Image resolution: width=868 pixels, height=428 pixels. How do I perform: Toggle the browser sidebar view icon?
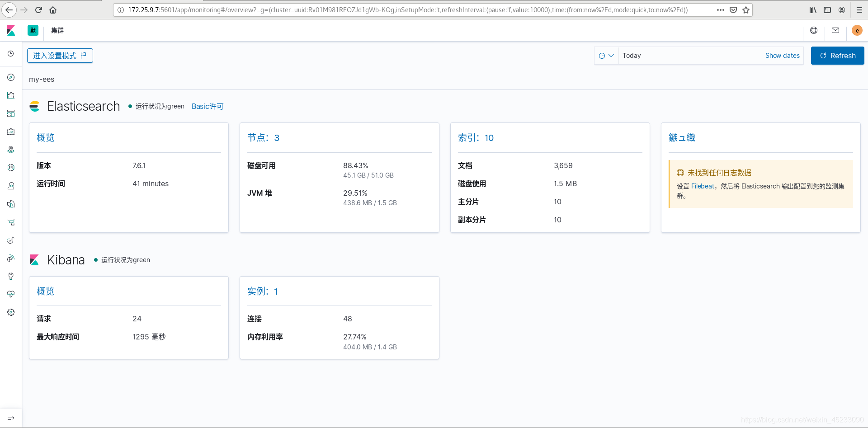[x=827, y=10]
